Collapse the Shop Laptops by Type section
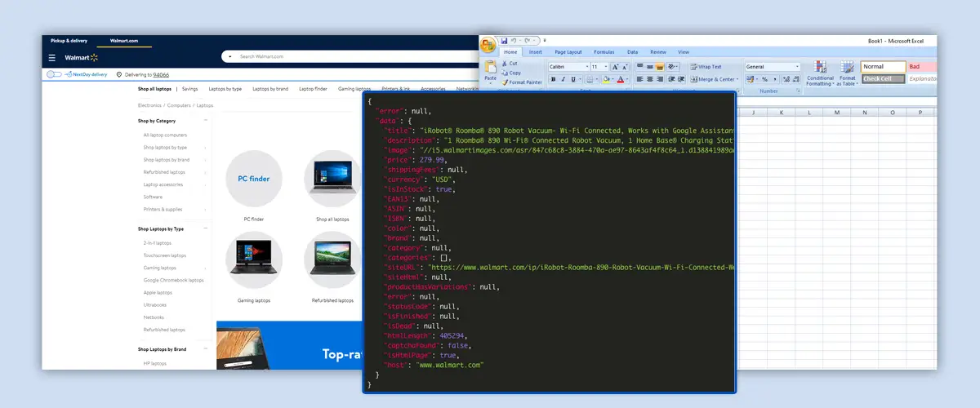Image resolution: width=980 pixels, height=408 pixels. [205, 228]
